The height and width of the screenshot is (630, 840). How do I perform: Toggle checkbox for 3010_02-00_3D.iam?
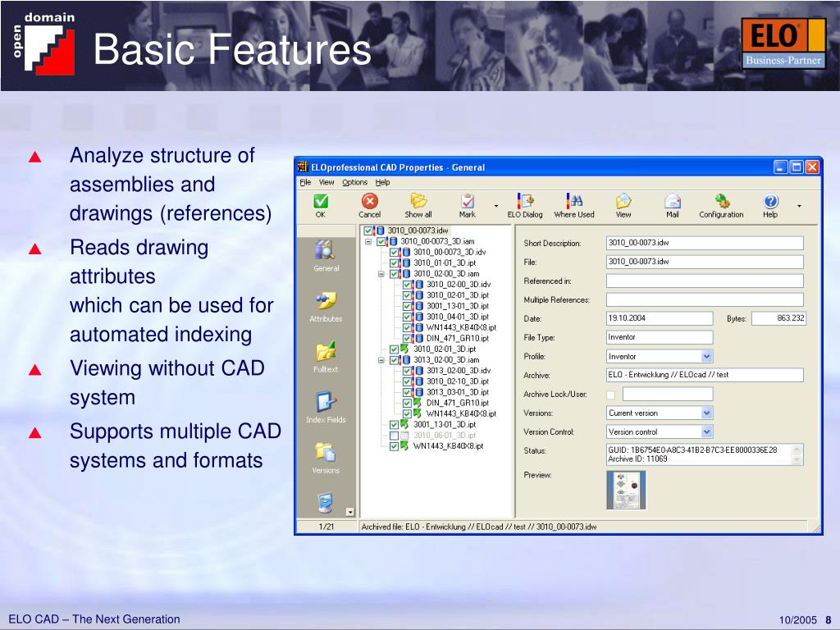394,274
